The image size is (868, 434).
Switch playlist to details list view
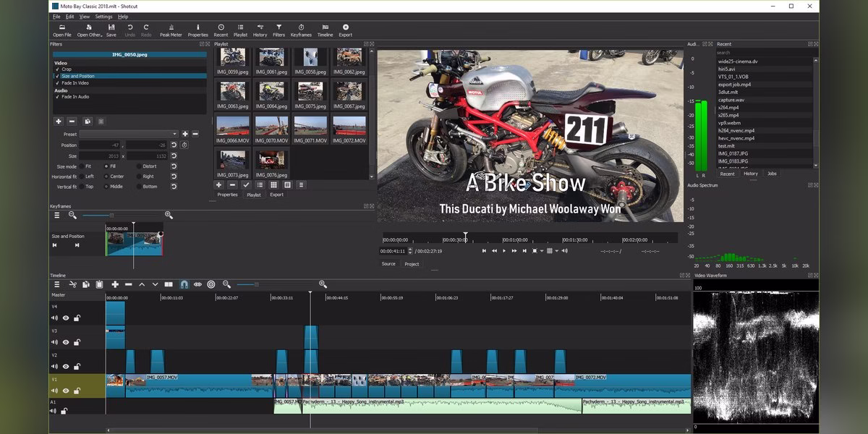[260, 185]
